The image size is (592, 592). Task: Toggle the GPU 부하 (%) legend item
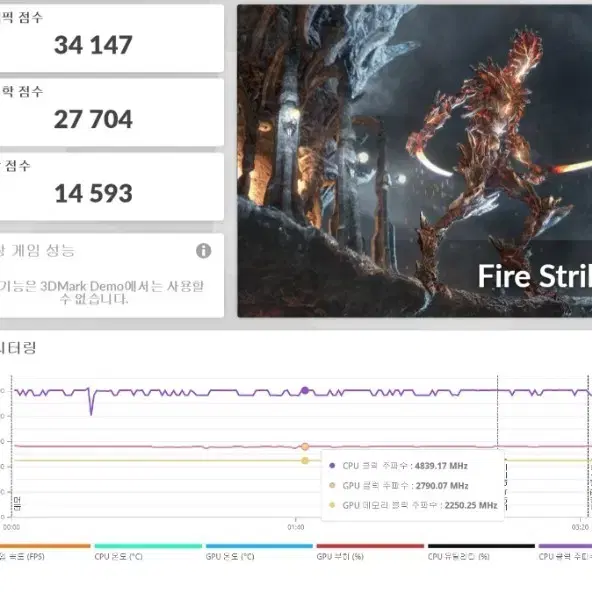point(370,552)
